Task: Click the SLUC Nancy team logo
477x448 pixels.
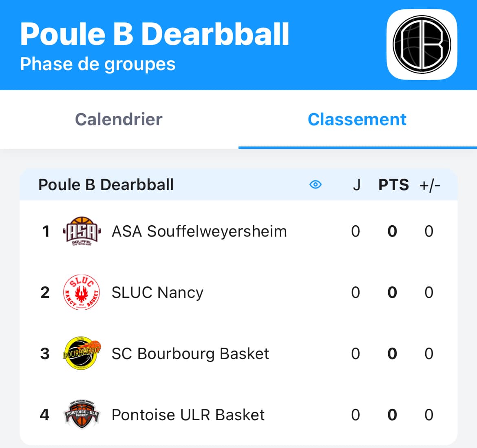Action: (82, 293)
